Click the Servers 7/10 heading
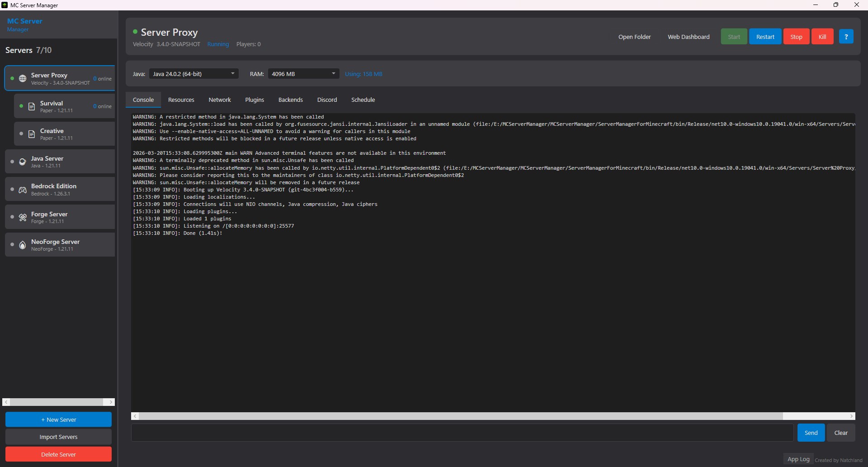Screen dimensions: 868x467 tap(28, 50)
